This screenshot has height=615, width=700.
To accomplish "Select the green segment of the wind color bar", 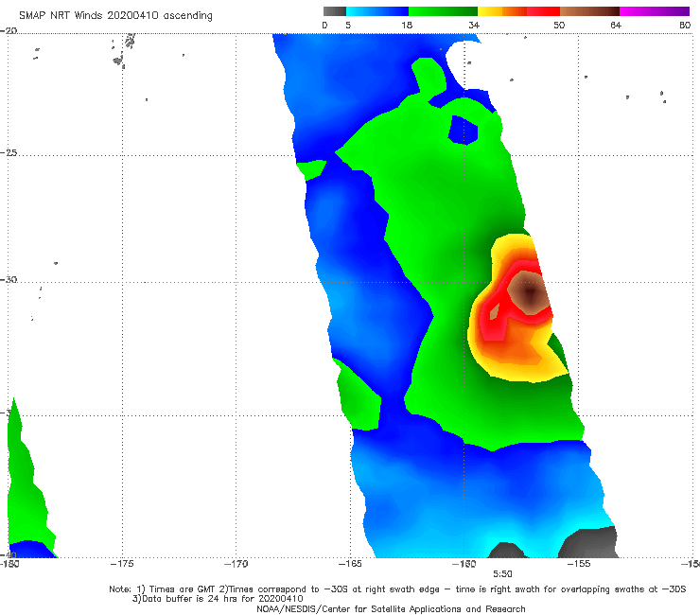I will pyautogui.click(x=443, y=11).
